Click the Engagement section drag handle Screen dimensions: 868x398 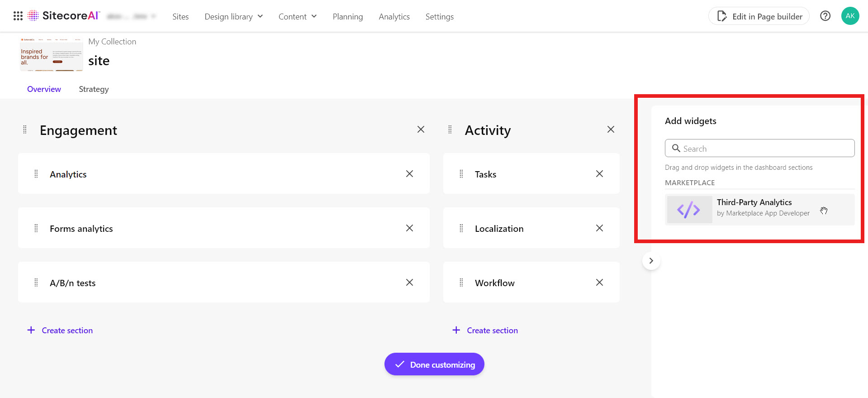pos(25,129)
